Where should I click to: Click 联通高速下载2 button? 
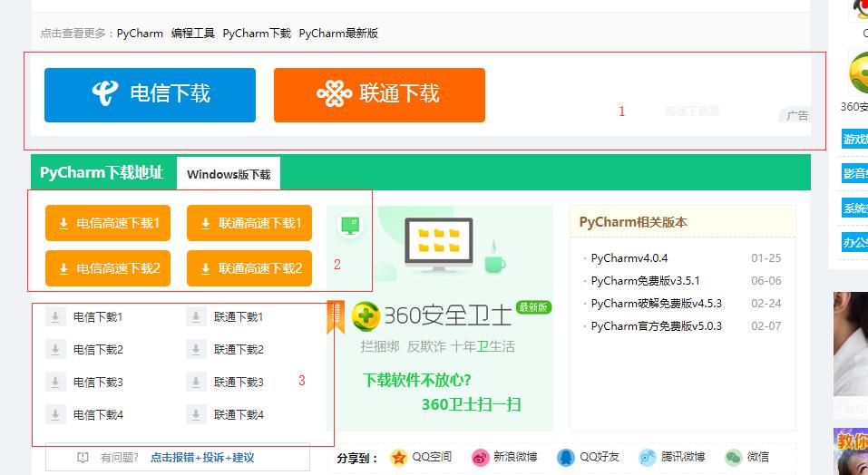click(x=249, y=268)
